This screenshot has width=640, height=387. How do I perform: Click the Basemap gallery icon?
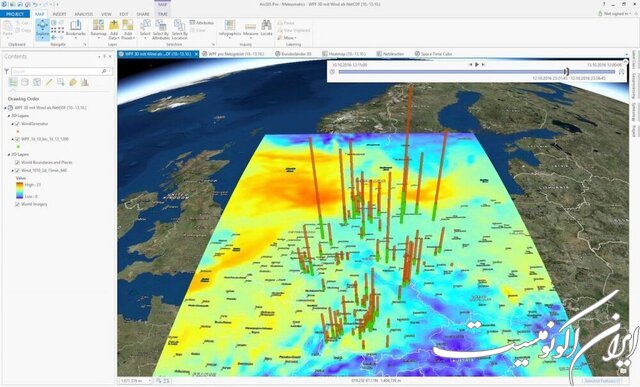98,28
